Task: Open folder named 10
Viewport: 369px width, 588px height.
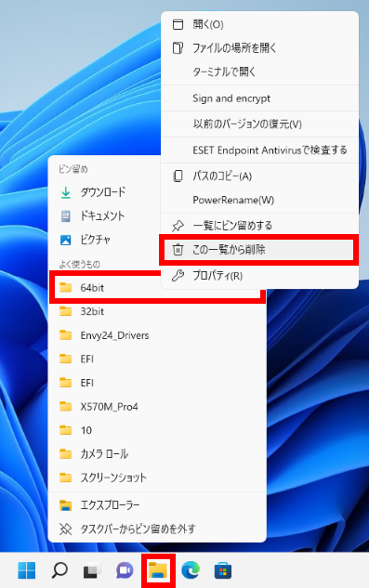Action: 157,430
